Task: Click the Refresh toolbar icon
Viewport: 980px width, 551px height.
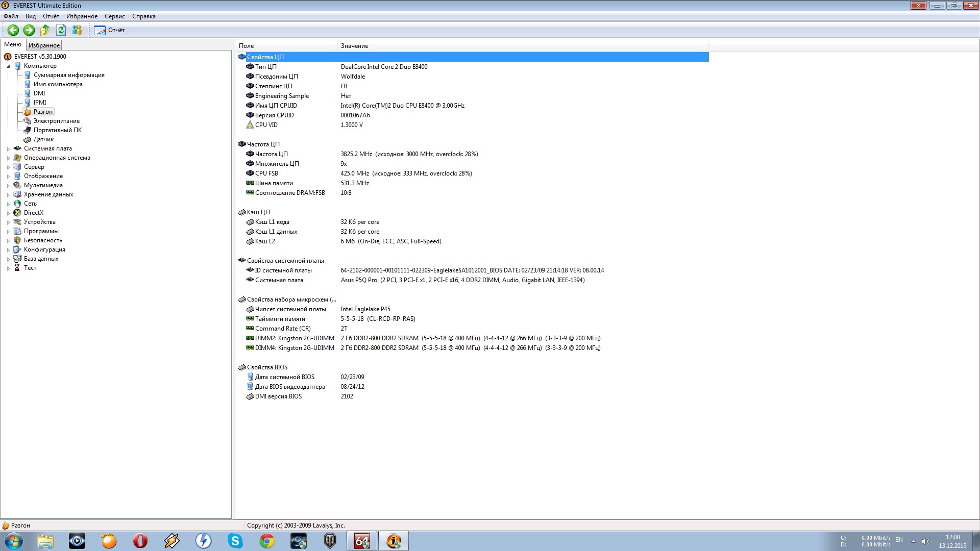Action: click(61, 30)
